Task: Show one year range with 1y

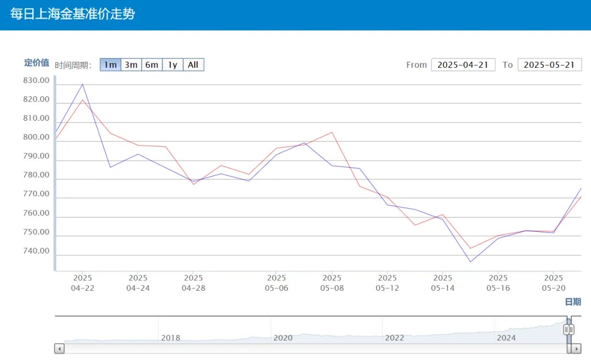Action: coord(172,65)
